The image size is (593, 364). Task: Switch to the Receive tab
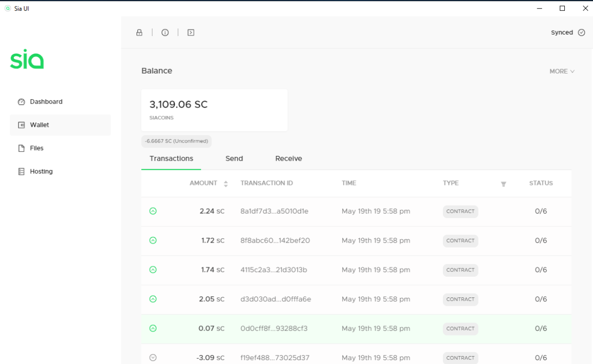point(288,158)
